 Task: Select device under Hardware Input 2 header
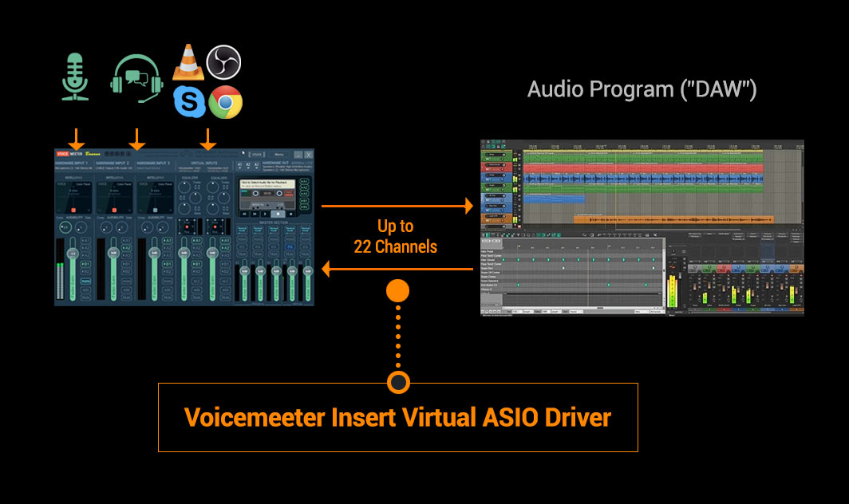pos(113,167)
